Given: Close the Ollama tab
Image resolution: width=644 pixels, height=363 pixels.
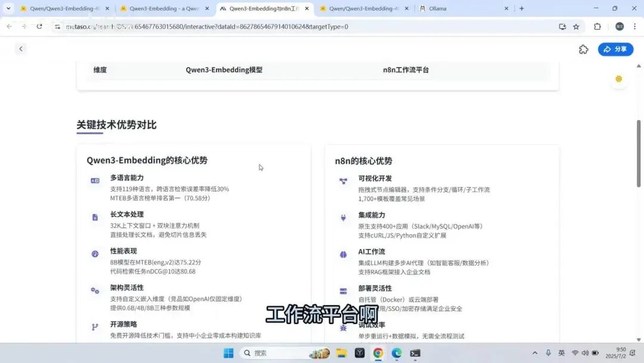Looking at the screenshot, I should click(x=506, y=8).
